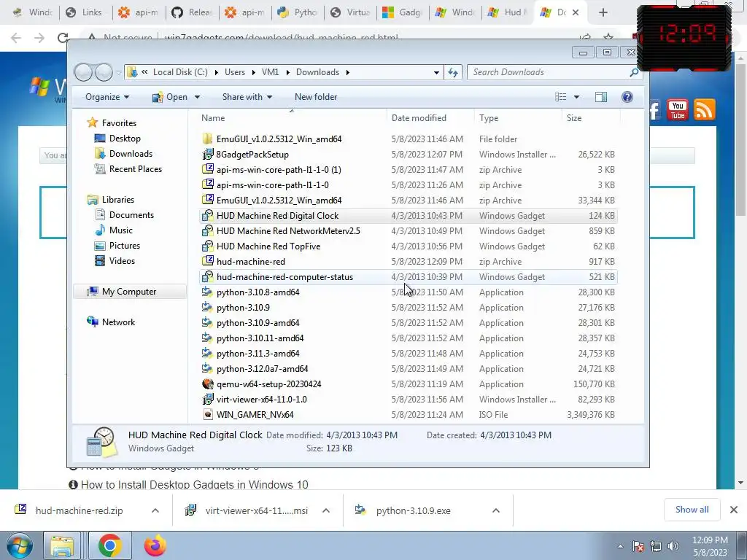Expand the arrow after Downloads in breadcrumb

[348, 72]
